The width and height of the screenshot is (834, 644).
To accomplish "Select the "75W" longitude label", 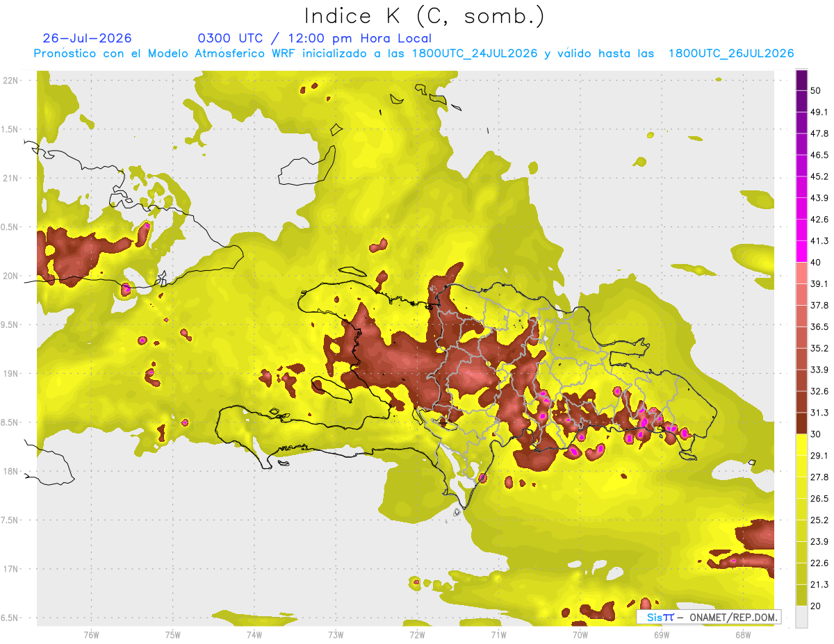I will pos(173,634).
